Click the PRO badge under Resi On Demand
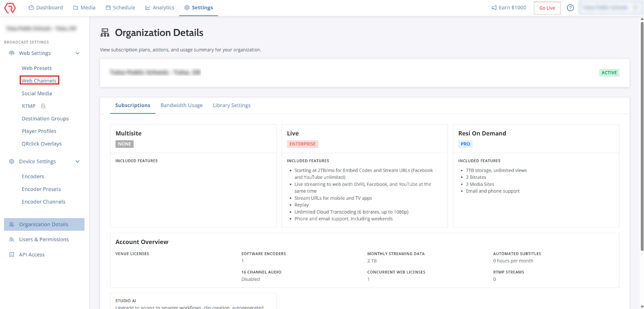 465,144
